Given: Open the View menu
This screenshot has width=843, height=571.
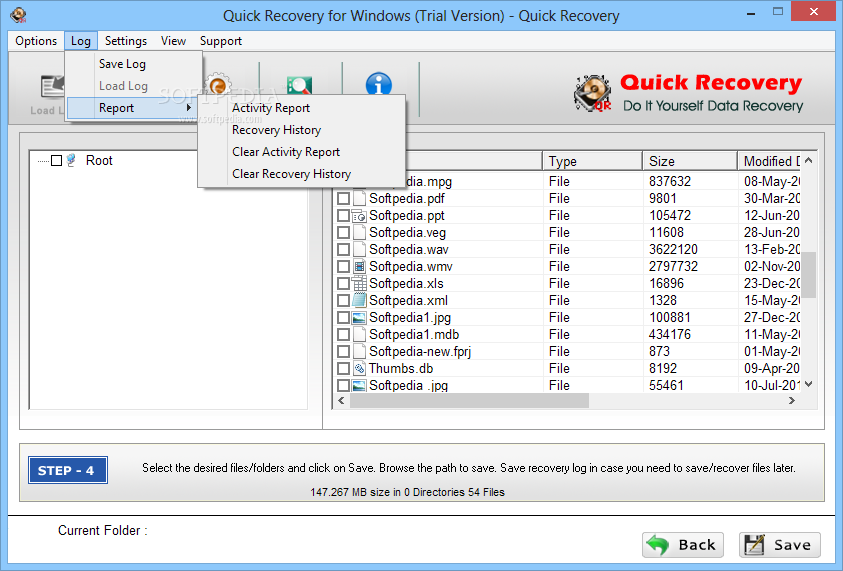Looking at the screenshot, I should [173, 41].
